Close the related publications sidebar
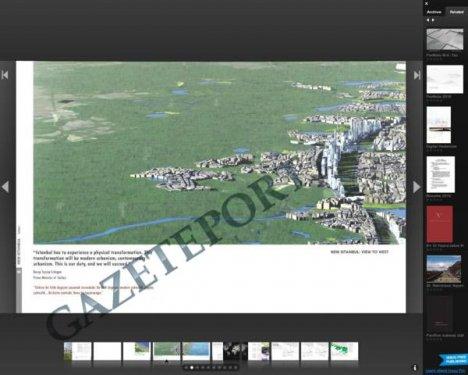468x375 pixels. 426,3
